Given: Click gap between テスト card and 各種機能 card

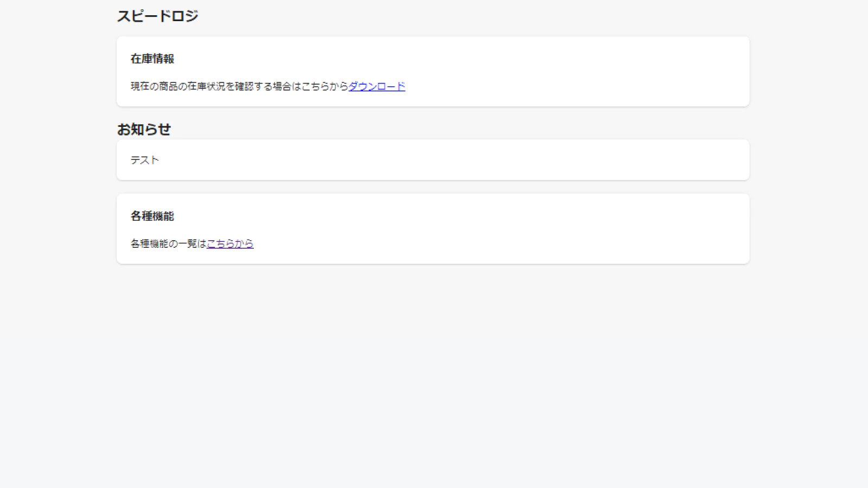Looking at the screenshot, I should [x=434, y=187].
